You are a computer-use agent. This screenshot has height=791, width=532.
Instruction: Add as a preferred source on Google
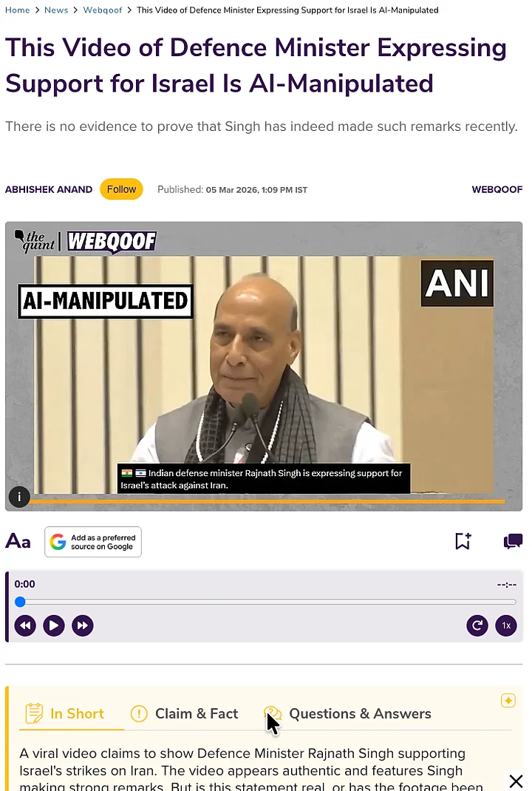[93, 542]
